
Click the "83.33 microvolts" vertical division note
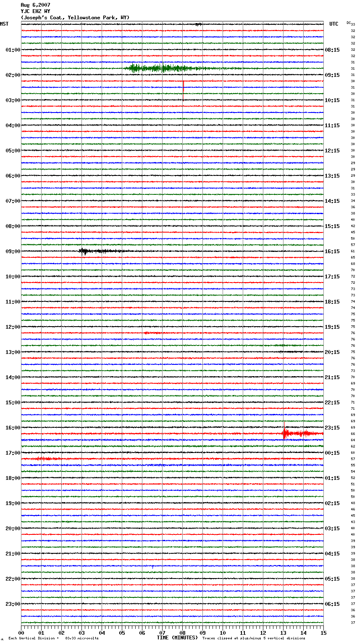(x=82, y=638)
